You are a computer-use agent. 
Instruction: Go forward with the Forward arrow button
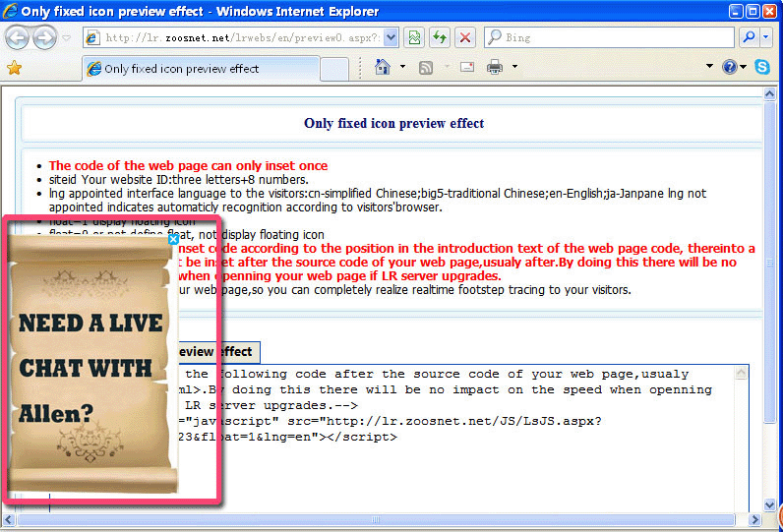(x=45, y=38)
